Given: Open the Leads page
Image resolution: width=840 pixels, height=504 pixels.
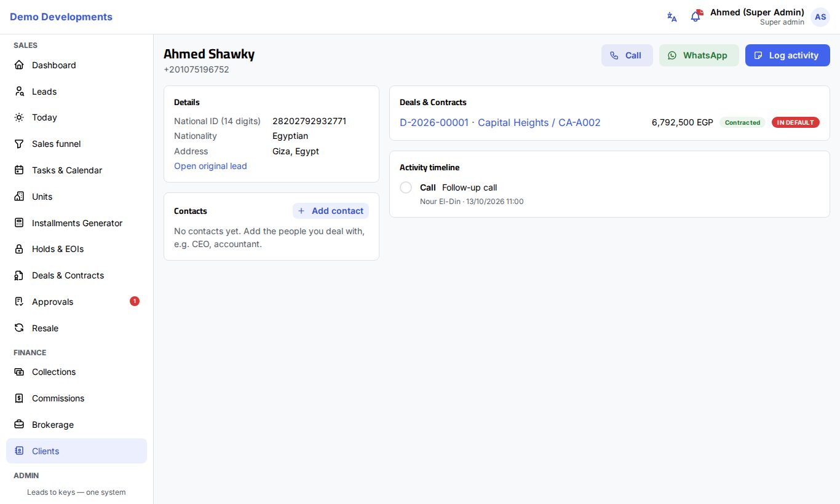Looking at the screenshot, I should pos(76,92).
